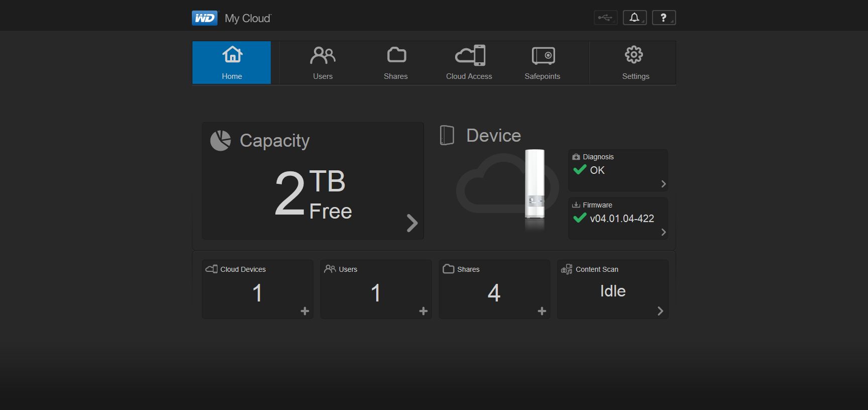Open the Cloud Access tab

click(469, 62)
